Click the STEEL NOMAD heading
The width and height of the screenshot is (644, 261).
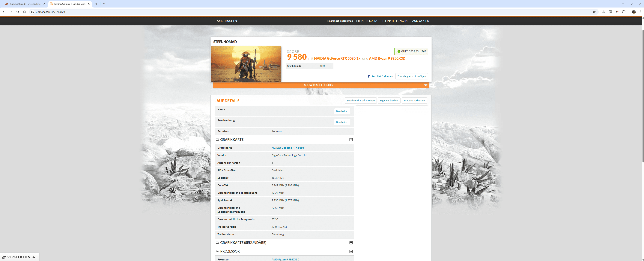pyautogui.click(x=225, y=42)
